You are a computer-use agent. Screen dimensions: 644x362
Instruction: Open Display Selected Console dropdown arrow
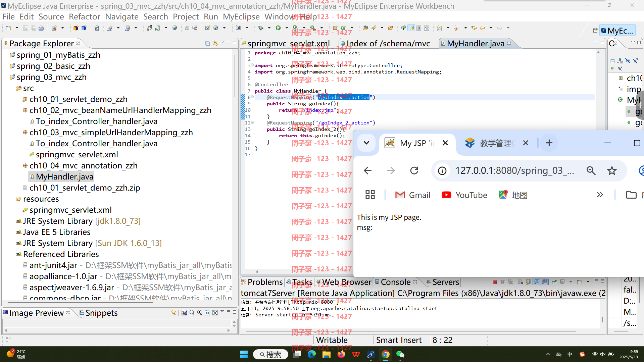tap(571, 282)
